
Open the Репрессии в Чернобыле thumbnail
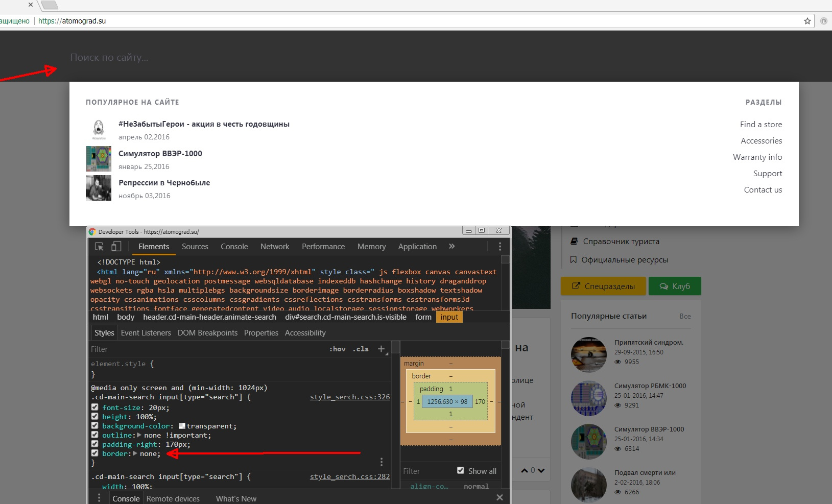(99, 188)
